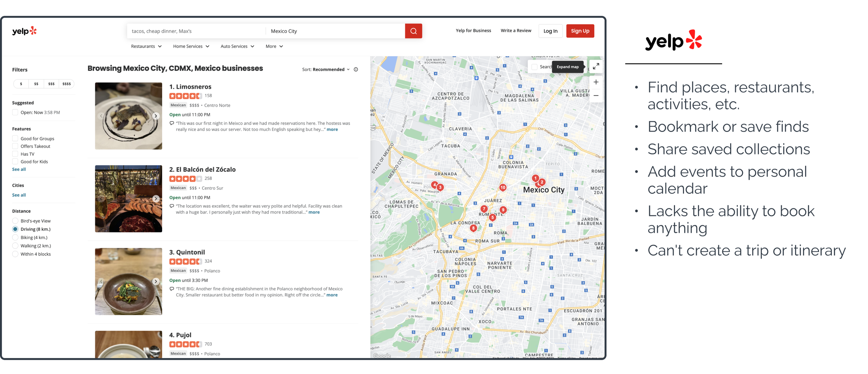Select map pin number 8
Image resolution: width=868 pixels, height=374 pixels.
click(x=473, y=228)
